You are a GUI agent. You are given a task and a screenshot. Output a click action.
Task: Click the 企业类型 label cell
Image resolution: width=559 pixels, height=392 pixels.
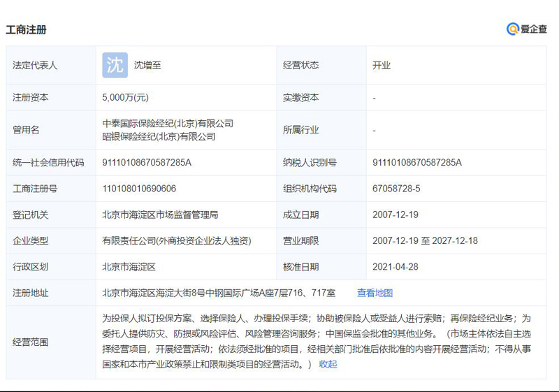(x=50, y=241)
